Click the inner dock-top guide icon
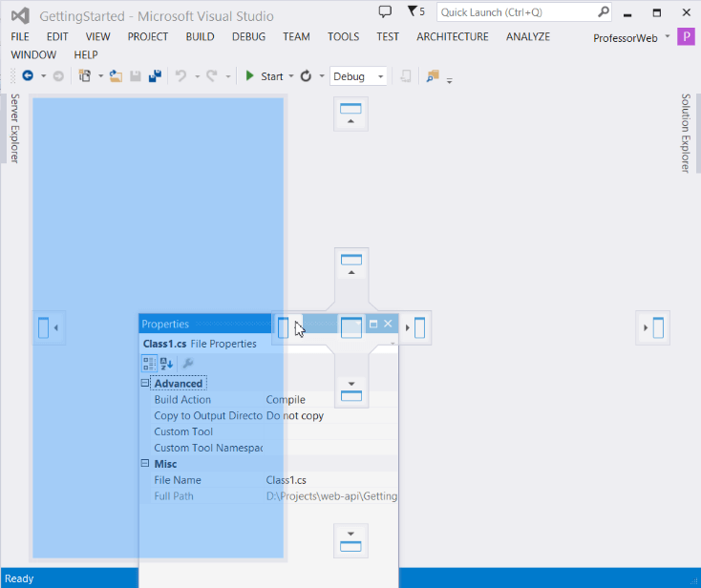Viewport: 701px width, 588px height. click(351, 264)
